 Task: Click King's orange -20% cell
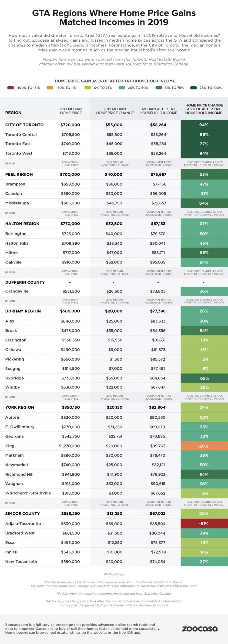(204, 446)
